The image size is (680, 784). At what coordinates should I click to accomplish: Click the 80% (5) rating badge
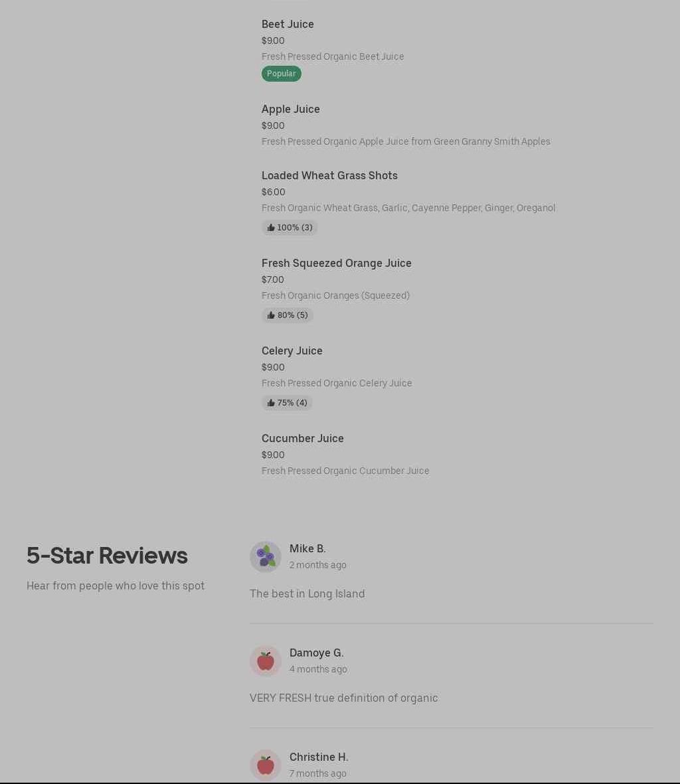point(292,315)
